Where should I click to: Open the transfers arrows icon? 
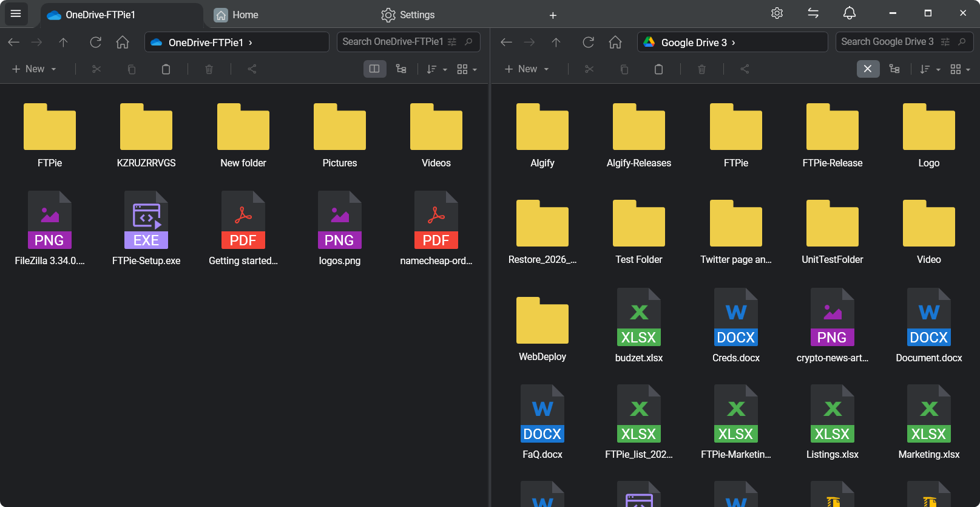point(813,13)
